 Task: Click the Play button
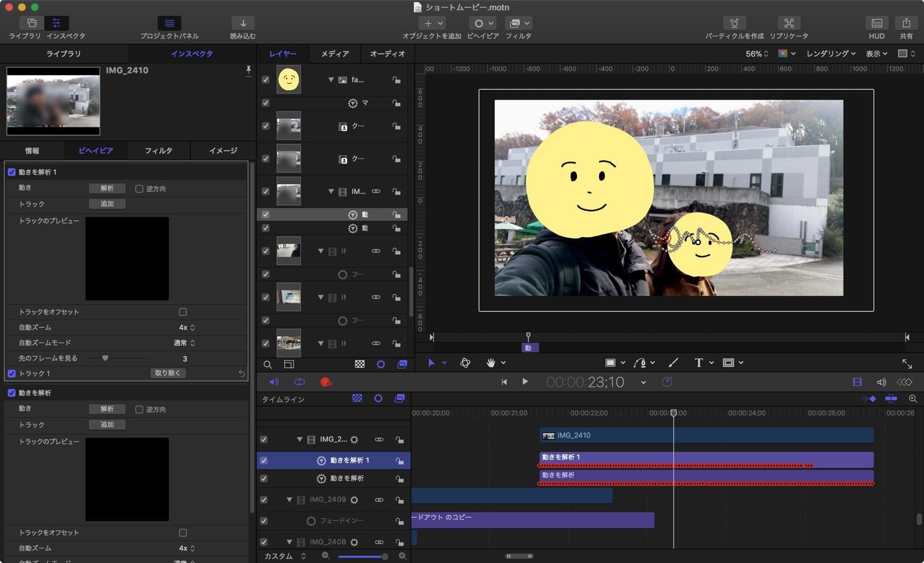click(x=525, y=381)
